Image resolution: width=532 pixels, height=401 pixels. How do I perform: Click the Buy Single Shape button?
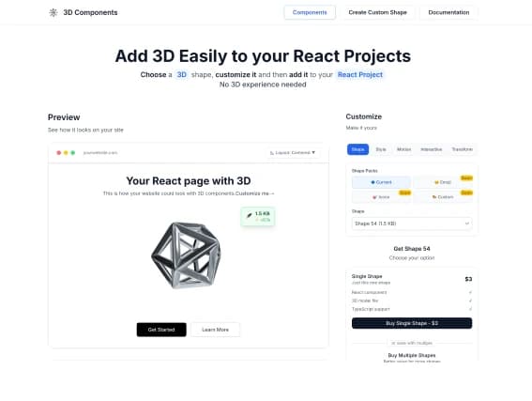(412, 323)
